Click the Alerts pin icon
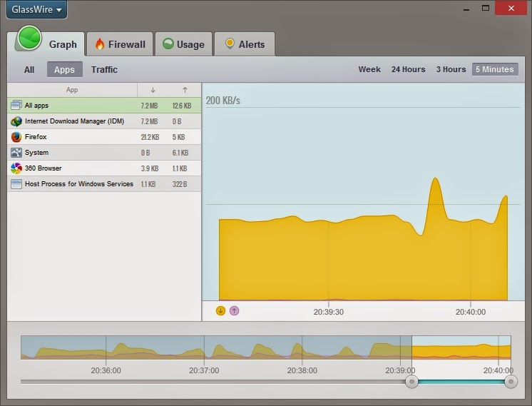Screen dimensions: 532x406 [x=230, y=44]
